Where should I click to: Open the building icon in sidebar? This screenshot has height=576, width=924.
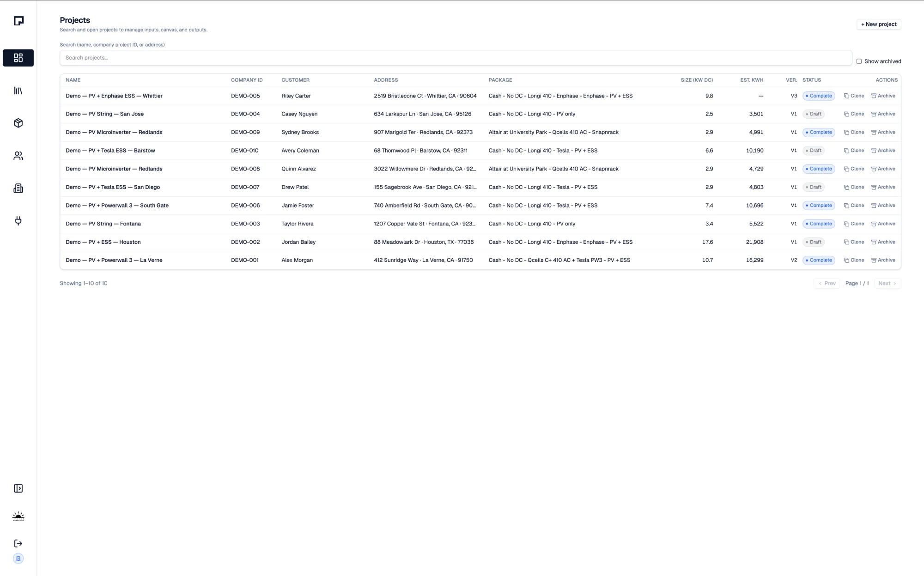pos(18,188)
